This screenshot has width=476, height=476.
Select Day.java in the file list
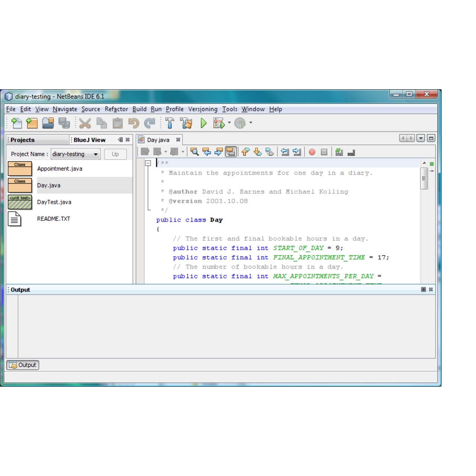(70, 185)
